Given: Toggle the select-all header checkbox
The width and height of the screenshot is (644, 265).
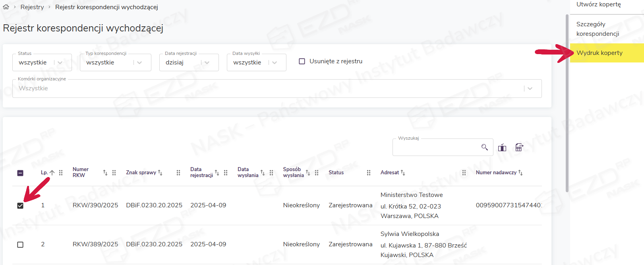Looking at the screenshot, I should pos(20,173).
